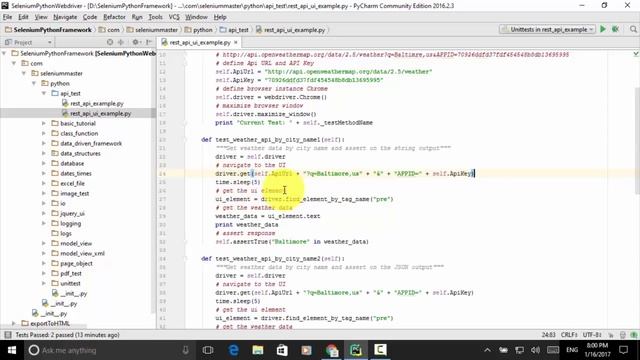Click the seleniummaster breadcrumb

coord(152,30)
